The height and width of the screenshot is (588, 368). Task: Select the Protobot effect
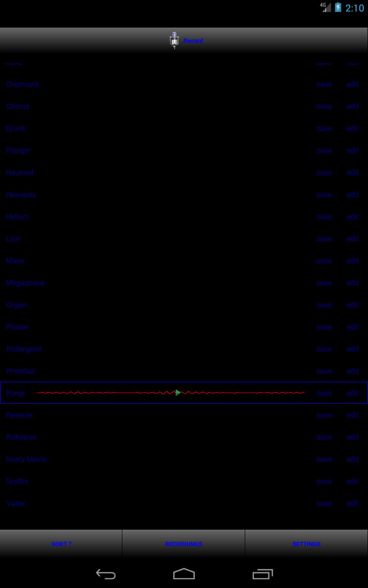21,371
